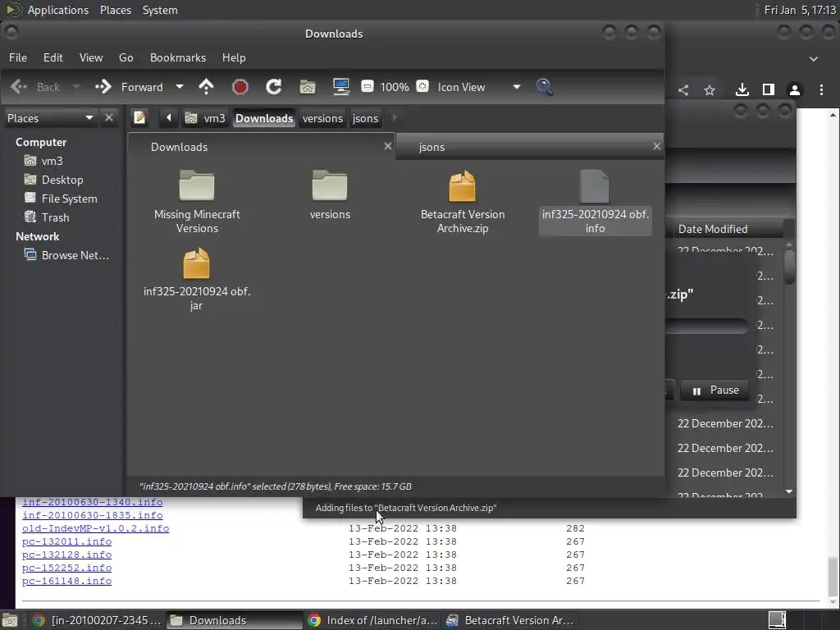The height and width of the screenshot is (630, 840).
Task: Click the Back arrow in file manager toolbar
Action: pyautogui.click(x=18, y=87)
